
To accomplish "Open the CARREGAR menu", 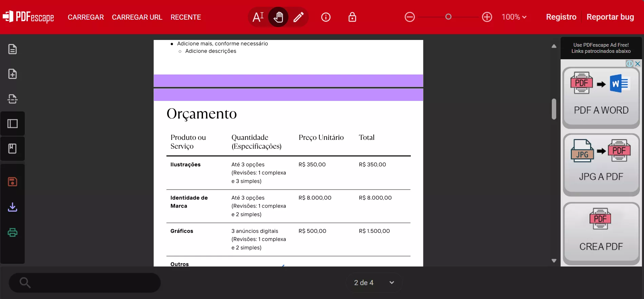I will tap(86, 17).
